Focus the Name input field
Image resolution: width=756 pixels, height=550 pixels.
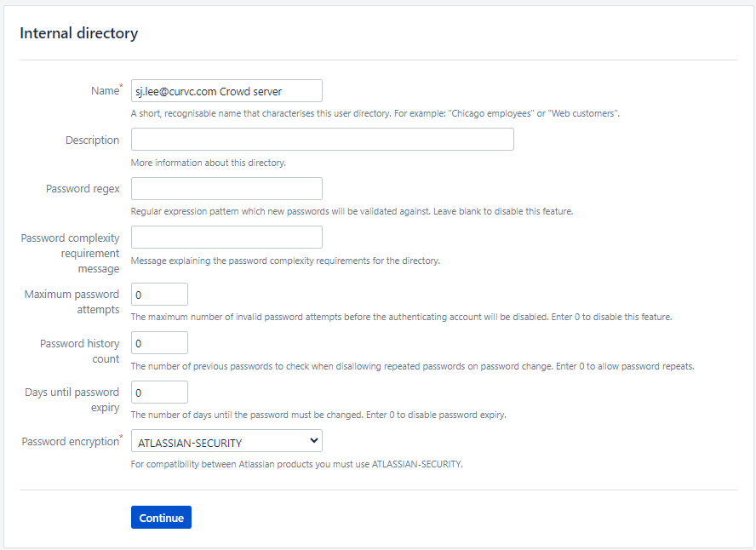[226, 90]
